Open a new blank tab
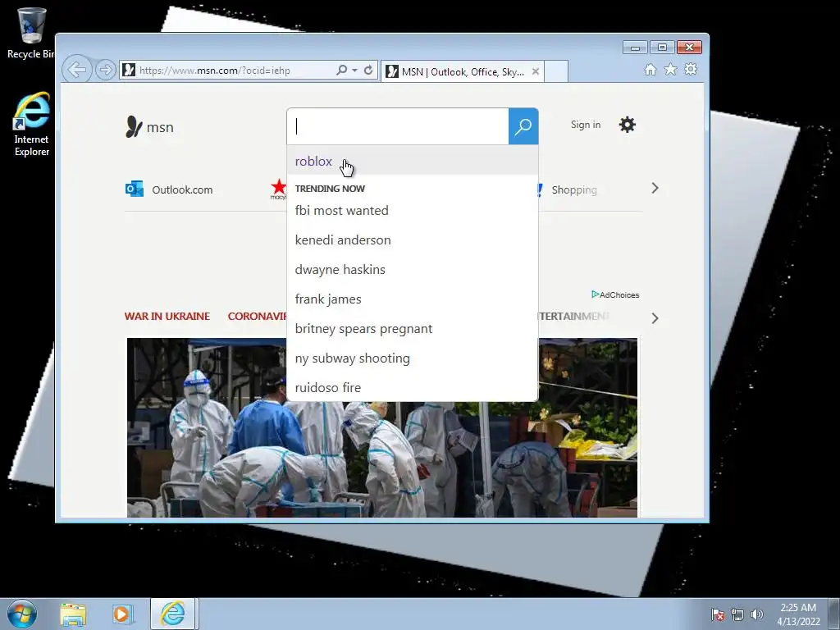Screen dimensions: 840x630 (x=556, y=72)
